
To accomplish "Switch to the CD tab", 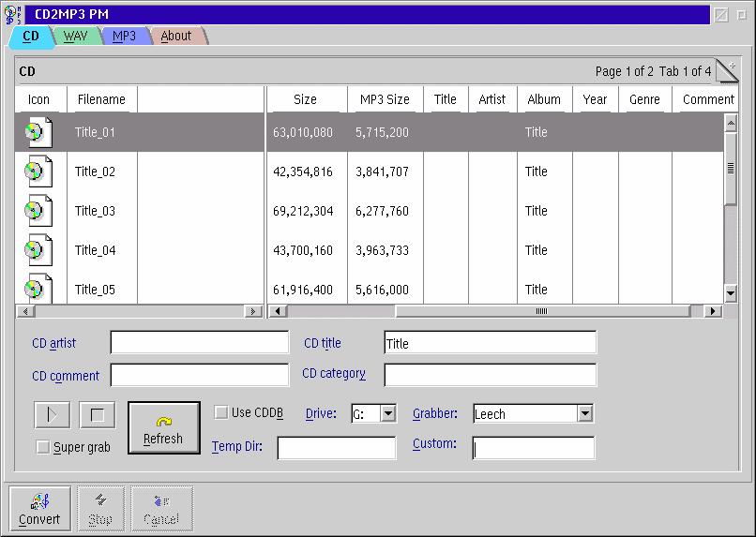I will tap(31, 37).
